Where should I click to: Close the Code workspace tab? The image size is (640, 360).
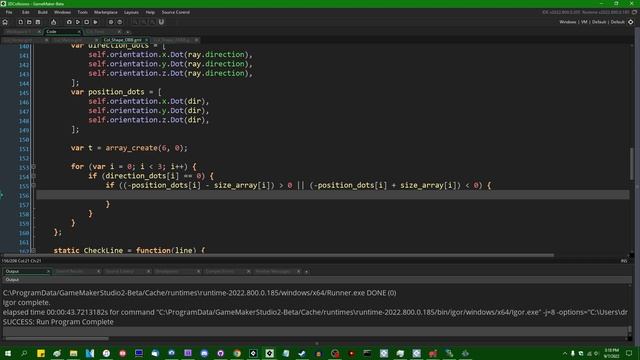coord(79,31)
